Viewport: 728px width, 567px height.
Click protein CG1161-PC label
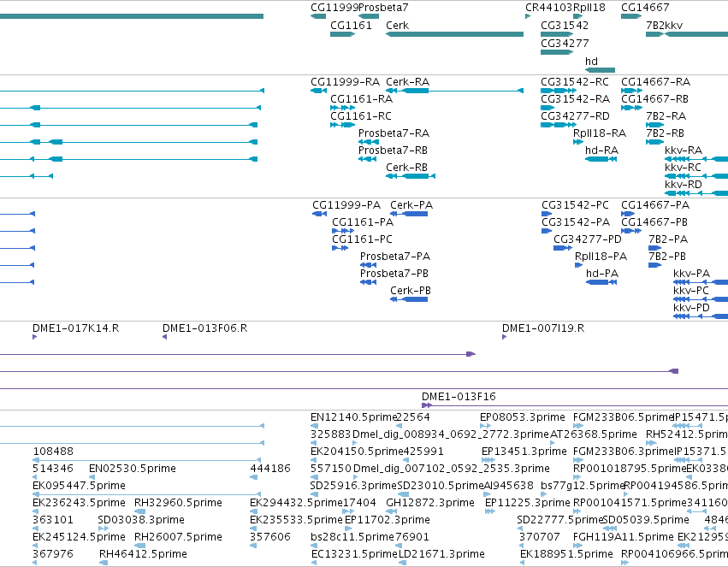(x=362, y=239)
